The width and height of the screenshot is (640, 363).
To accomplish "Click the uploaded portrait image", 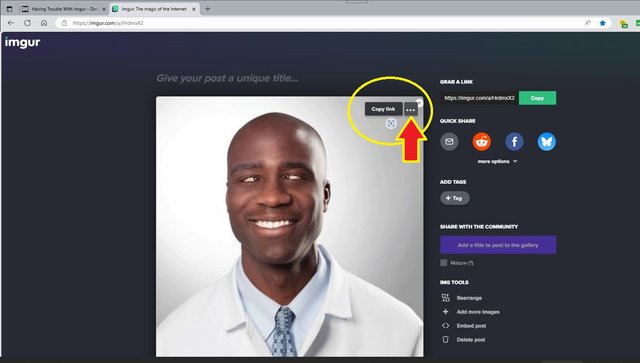I will [289, 227].
